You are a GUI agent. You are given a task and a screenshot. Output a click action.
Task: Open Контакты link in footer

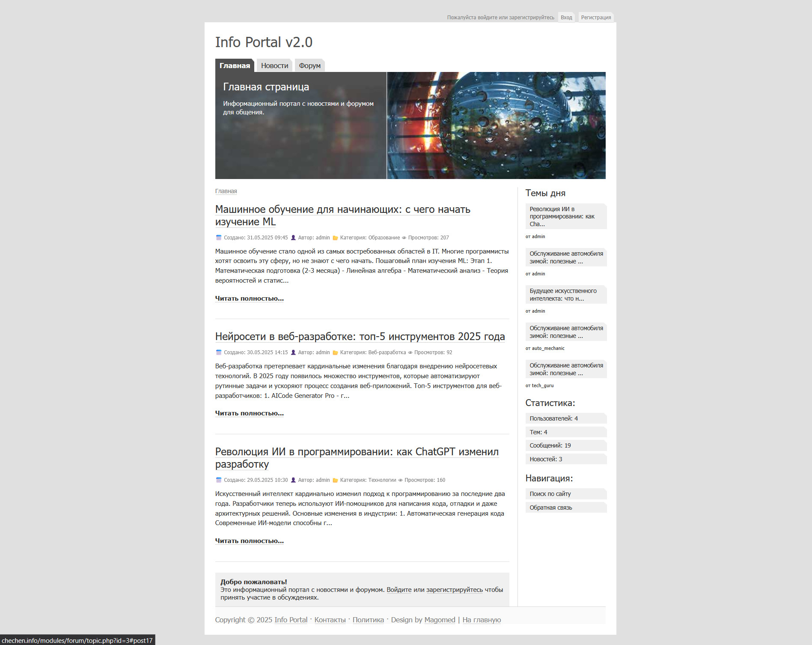[x=330, y=620]
